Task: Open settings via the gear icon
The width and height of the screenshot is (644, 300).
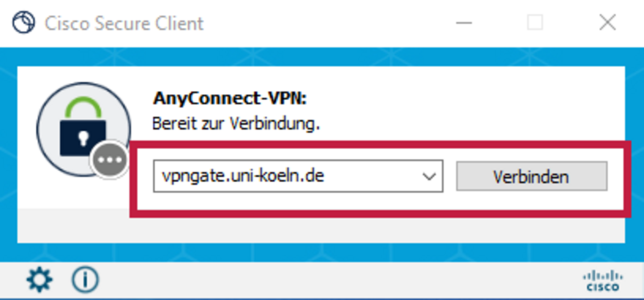Action: (39, 280)
